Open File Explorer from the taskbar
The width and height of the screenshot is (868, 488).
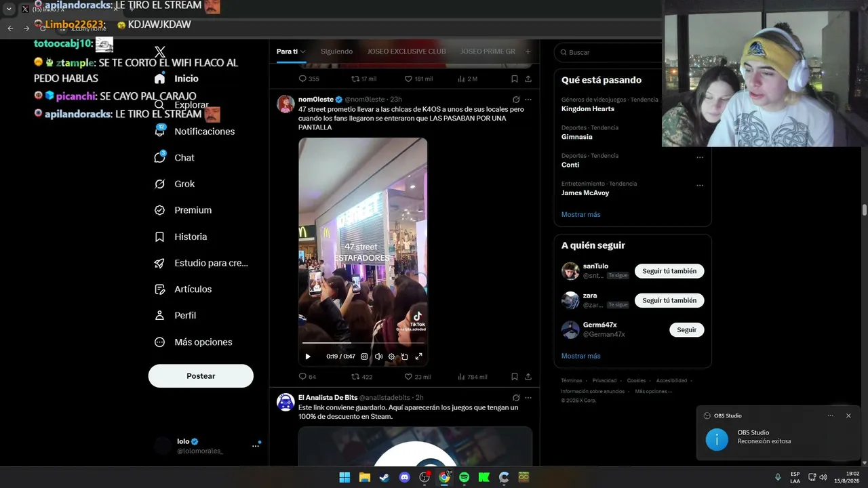[364, 477]
